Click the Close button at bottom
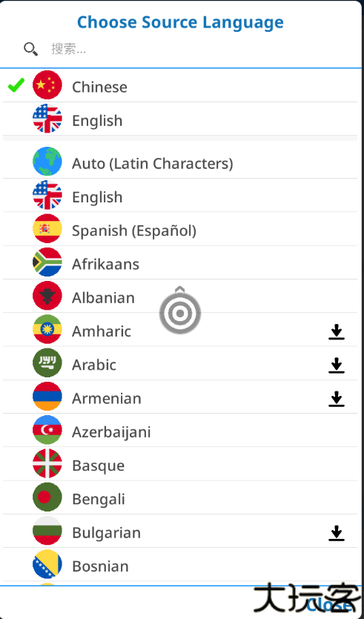Viewport: 364px width, 619px height. (x=331, y=604)
